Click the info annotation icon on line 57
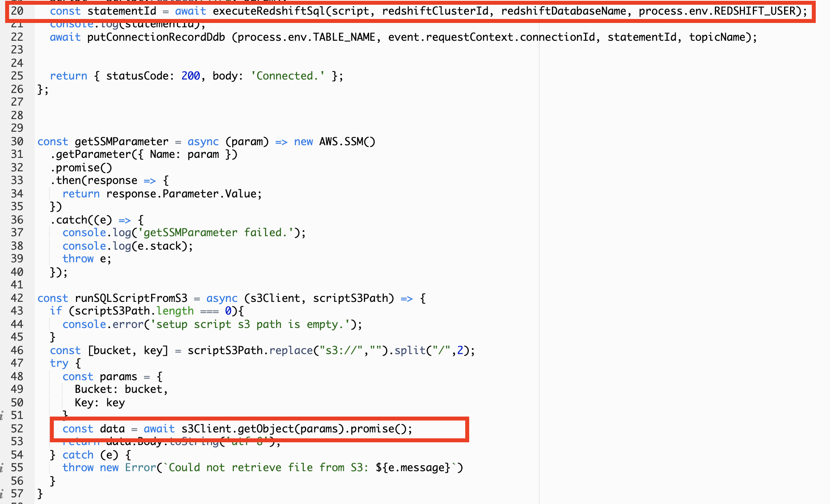The width and height of the screenshot is (830, 504). (2, 494)
